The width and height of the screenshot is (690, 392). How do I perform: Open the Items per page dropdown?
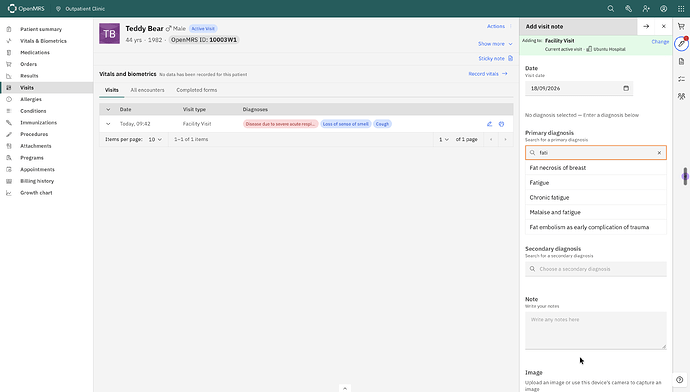pos(155,139)
